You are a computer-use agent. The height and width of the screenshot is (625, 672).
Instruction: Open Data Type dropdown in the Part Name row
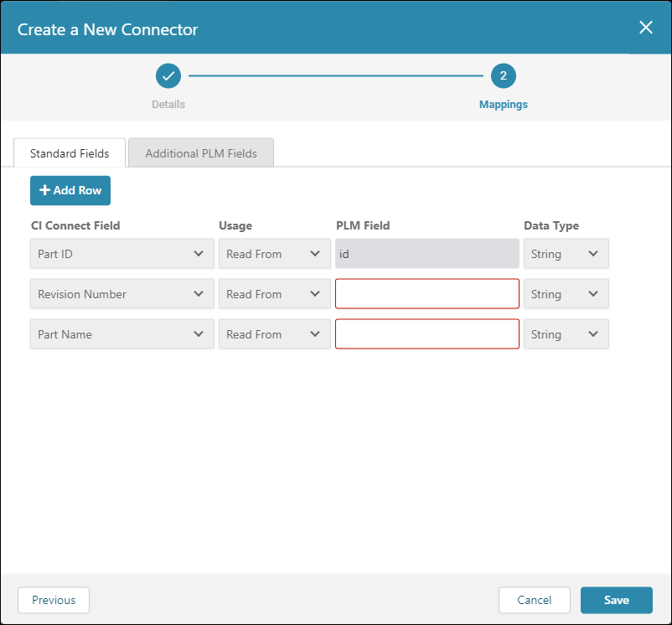[x=566, y=334]
